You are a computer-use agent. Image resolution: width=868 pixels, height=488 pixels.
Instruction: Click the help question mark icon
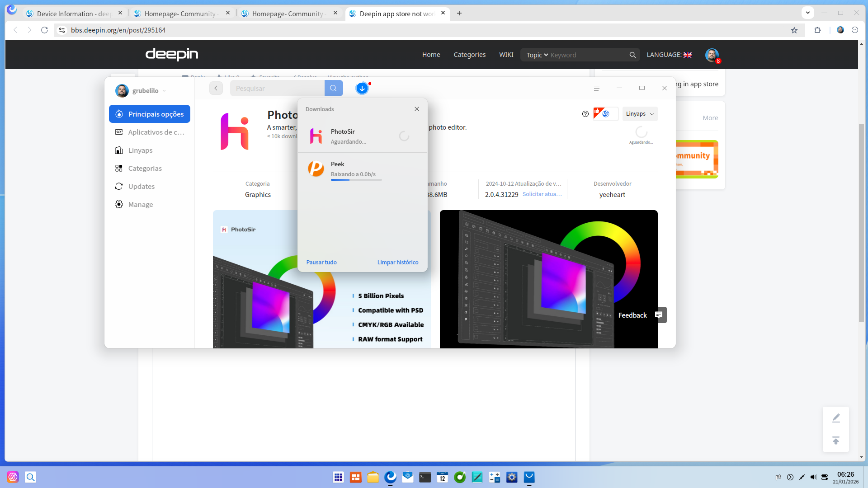click(585, 114)
